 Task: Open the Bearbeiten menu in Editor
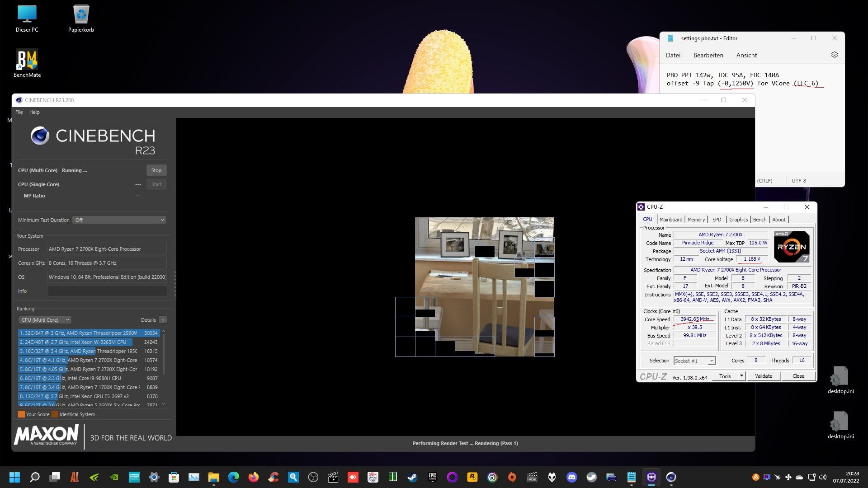point(708,55)
